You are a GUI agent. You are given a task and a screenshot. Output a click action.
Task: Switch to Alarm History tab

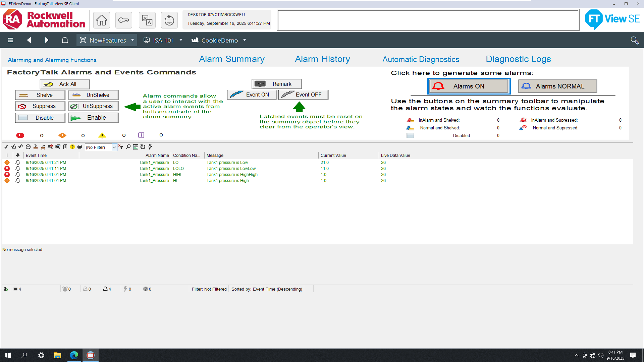322,59
